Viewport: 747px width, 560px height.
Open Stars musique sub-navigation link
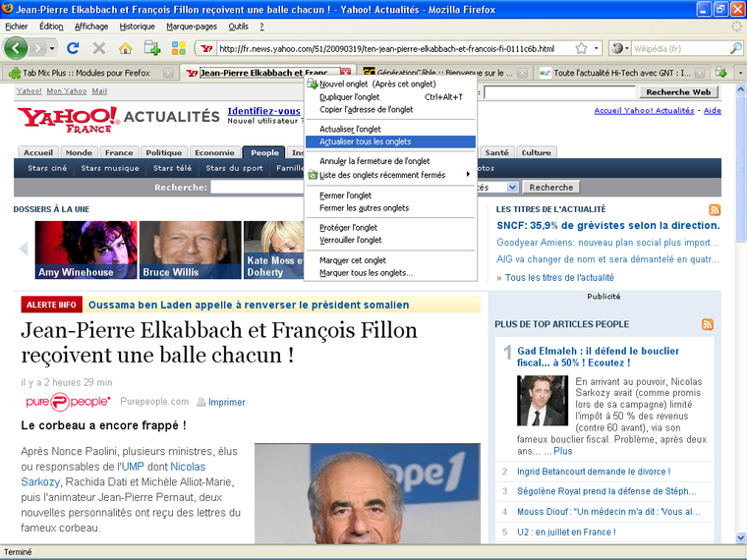[110, 168]
